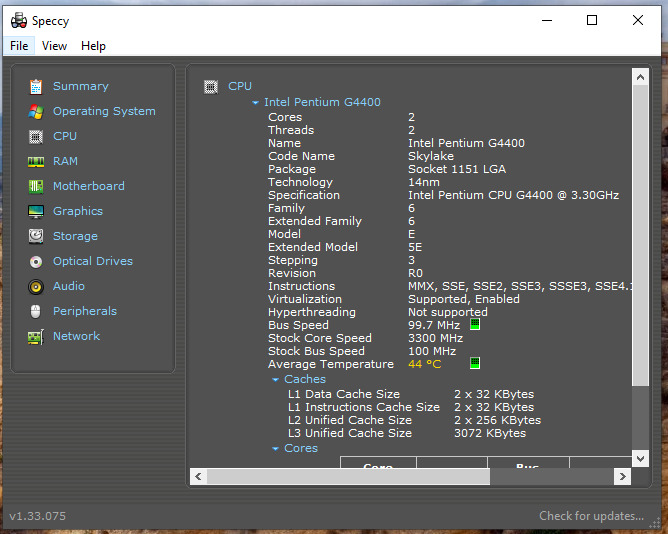Click the Summary clipboard icon
The image size is (668, 534).
pos(36,87)
